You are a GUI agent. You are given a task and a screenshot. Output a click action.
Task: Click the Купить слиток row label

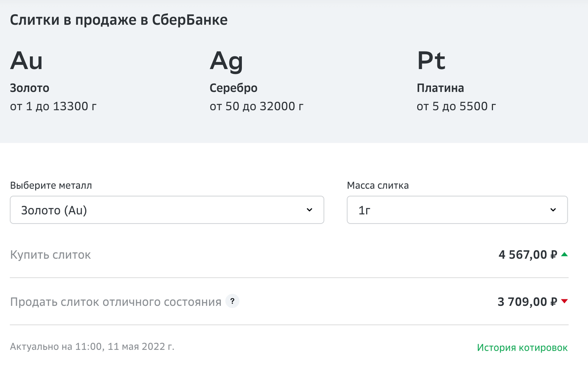50,255
